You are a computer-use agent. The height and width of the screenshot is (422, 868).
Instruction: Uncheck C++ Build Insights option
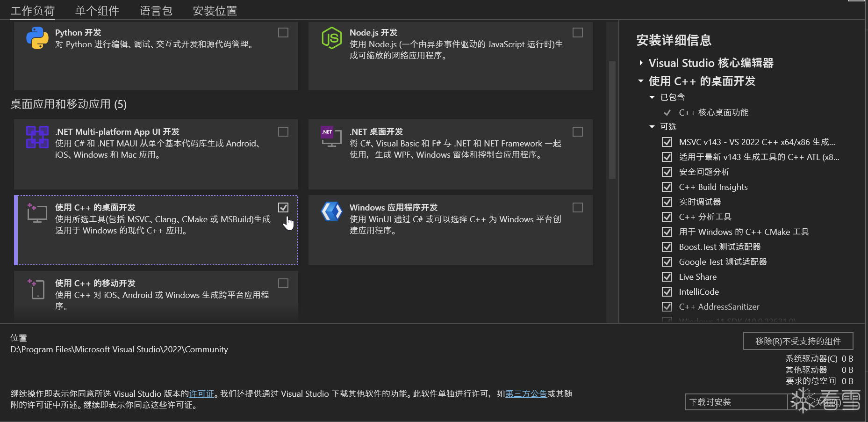[x=667, y=187]
